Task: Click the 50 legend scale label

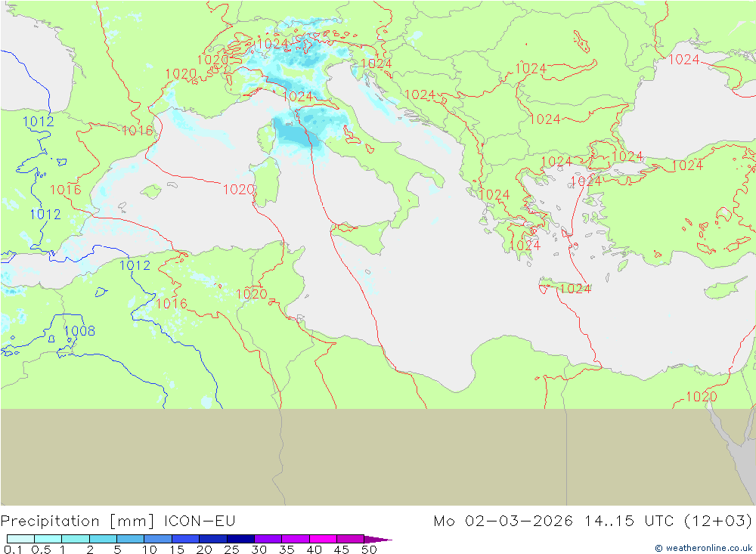Action: (369, 549)
